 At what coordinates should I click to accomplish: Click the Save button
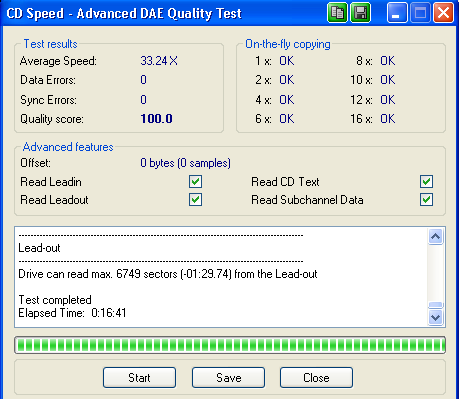(228, 378)
